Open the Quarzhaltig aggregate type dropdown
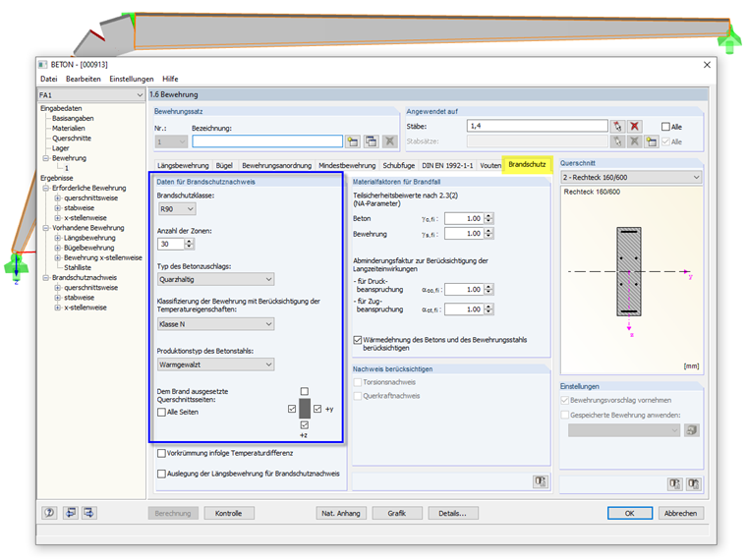Screen dimensions: 747x560 (x=216, y=280)
